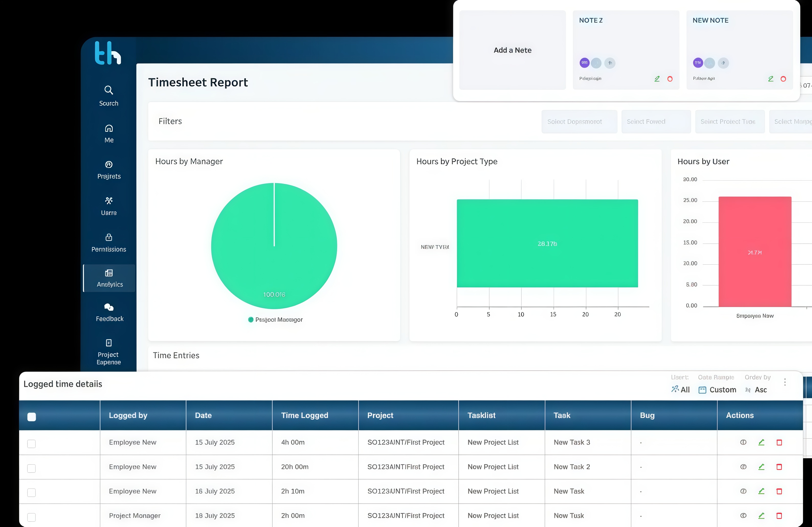812x527 pixels.
Task: Open the Project Expense sidebar icon
Action: 108,343
